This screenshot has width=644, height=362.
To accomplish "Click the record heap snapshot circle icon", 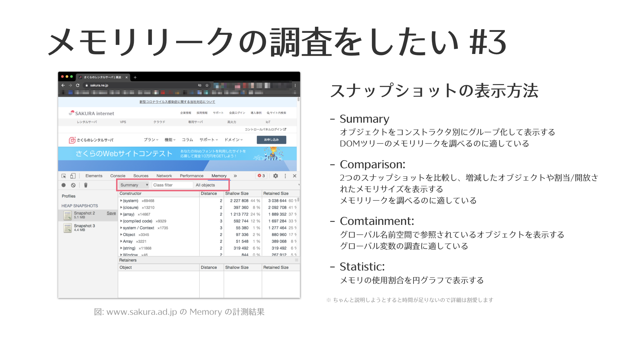I will [64, 185].
